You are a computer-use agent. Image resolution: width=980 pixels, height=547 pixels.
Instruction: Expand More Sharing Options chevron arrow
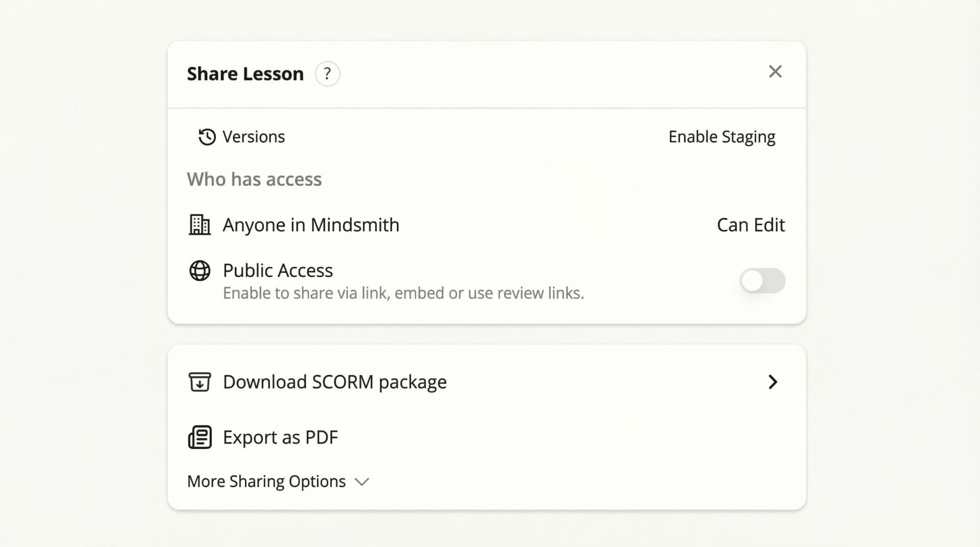tap(362, 482)
